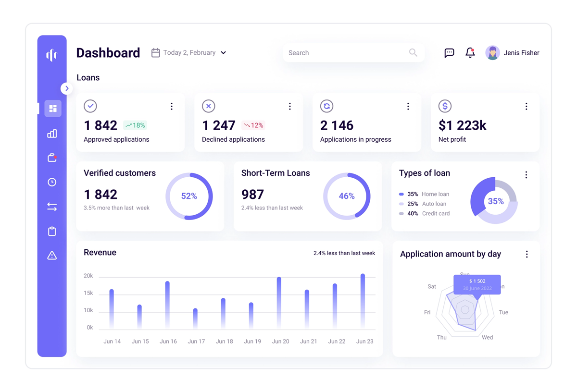Image resolution: width=577 pixels, height=392 pixels.
Task: Click the 987 Short-Term Loans value
Action: click(x=252, y=195)
